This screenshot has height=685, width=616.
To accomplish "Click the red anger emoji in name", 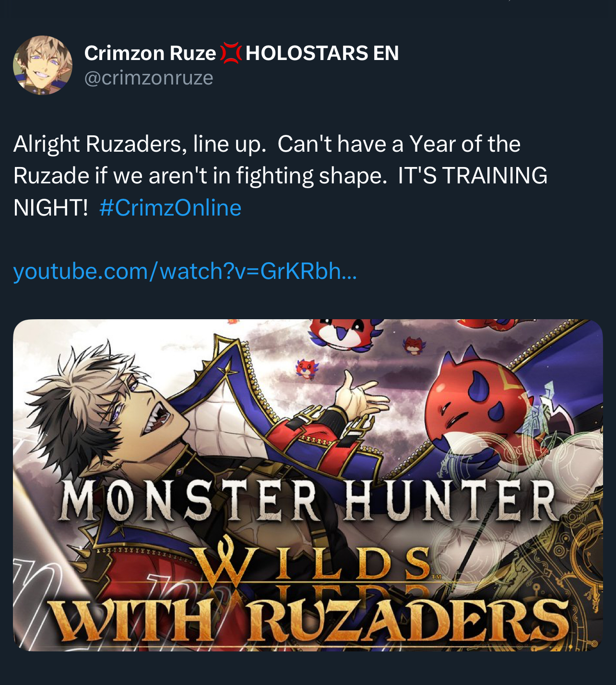I will pyautogui.click(x=231, y=53).
